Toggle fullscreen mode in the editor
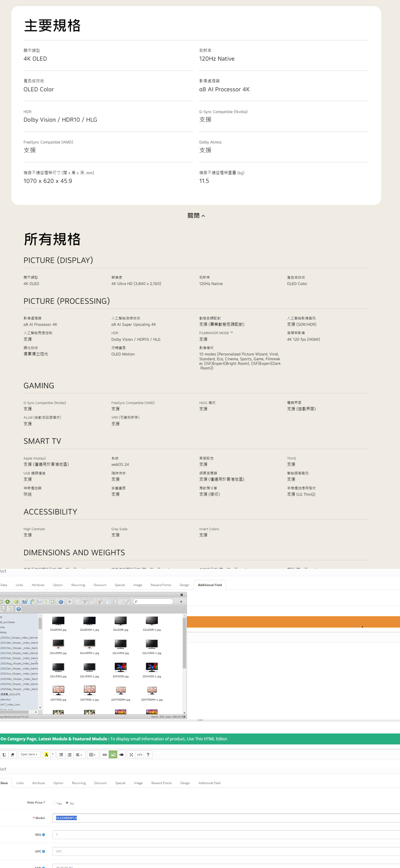The image size is (400, 868). point(131,754)
